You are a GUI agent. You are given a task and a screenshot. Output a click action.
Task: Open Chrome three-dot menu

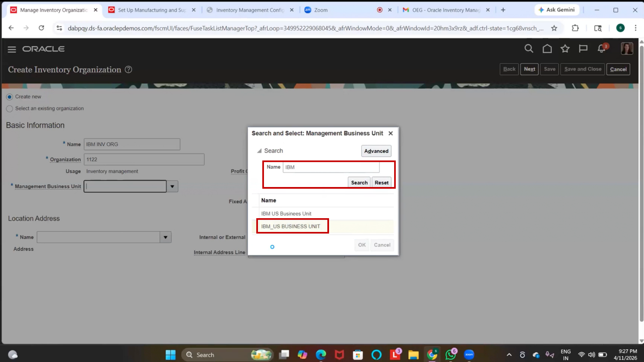point(635,28)
